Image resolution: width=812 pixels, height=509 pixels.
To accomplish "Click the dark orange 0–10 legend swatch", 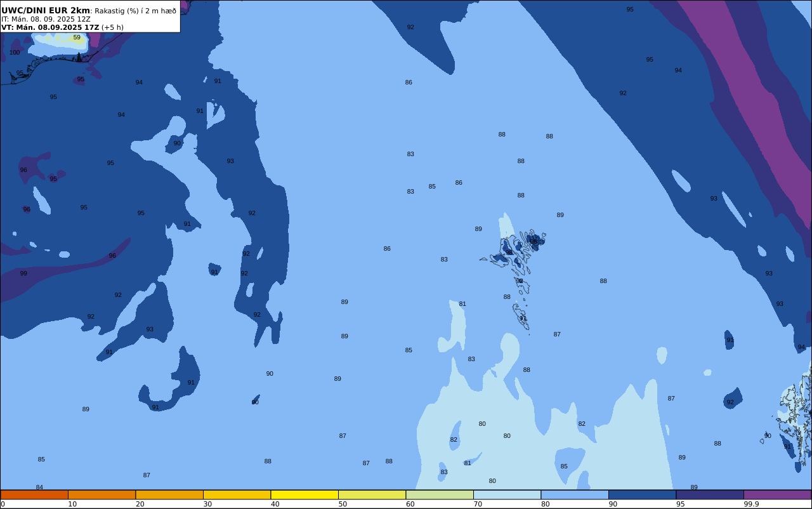I will (34, 494).
